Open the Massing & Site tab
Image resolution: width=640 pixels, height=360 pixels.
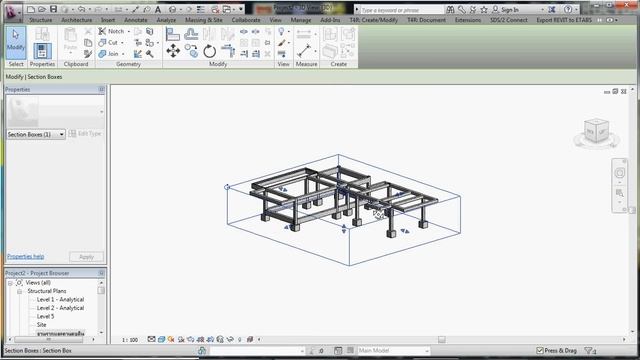[204, 20]
